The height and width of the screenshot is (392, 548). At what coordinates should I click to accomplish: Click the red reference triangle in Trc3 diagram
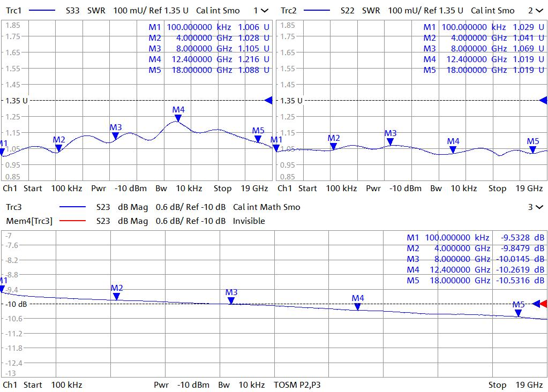(544, 304)
